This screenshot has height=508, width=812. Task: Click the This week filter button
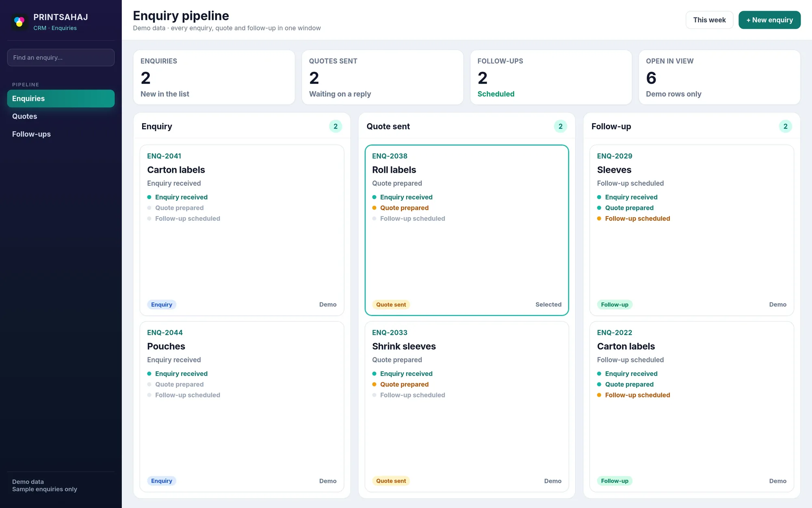pyautogui.click(x=709, y=20)
